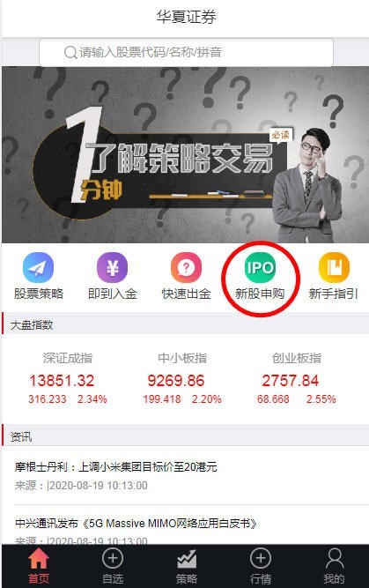Viewport: 369px width, 588px height.
Task: Open 股票策略 paper plane icon
Action: (38, 267)
